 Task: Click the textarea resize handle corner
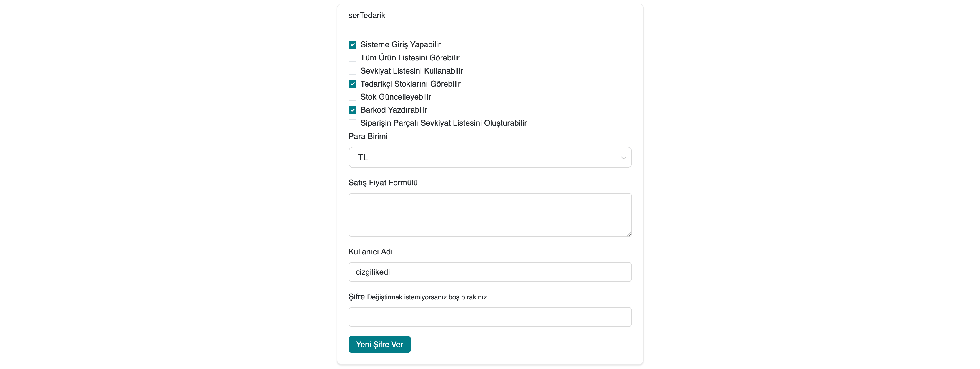tap(629, 234)
